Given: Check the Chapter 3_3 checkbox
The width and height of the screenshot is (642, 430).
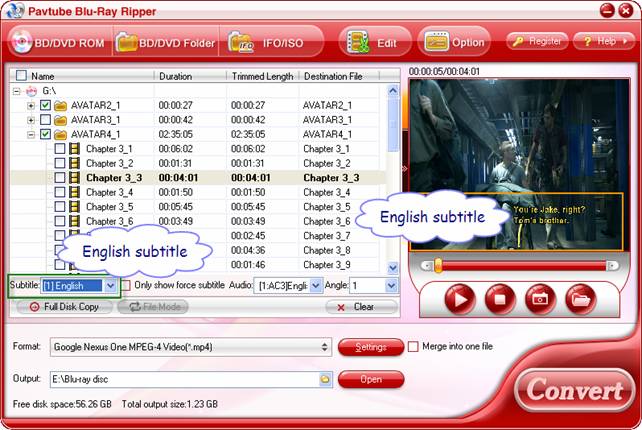Looking at the screenshot, I should [x=60, y=177].
